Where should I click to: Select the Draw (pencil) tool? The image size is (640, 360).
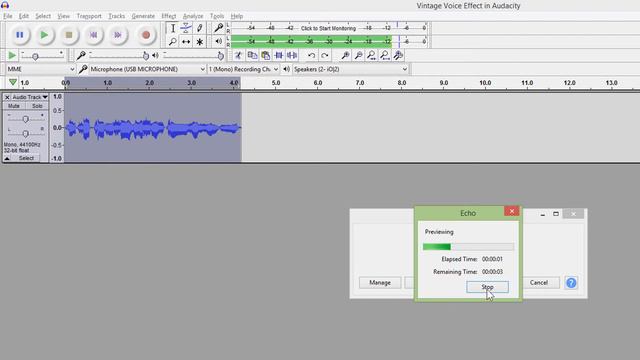[199, 28]
